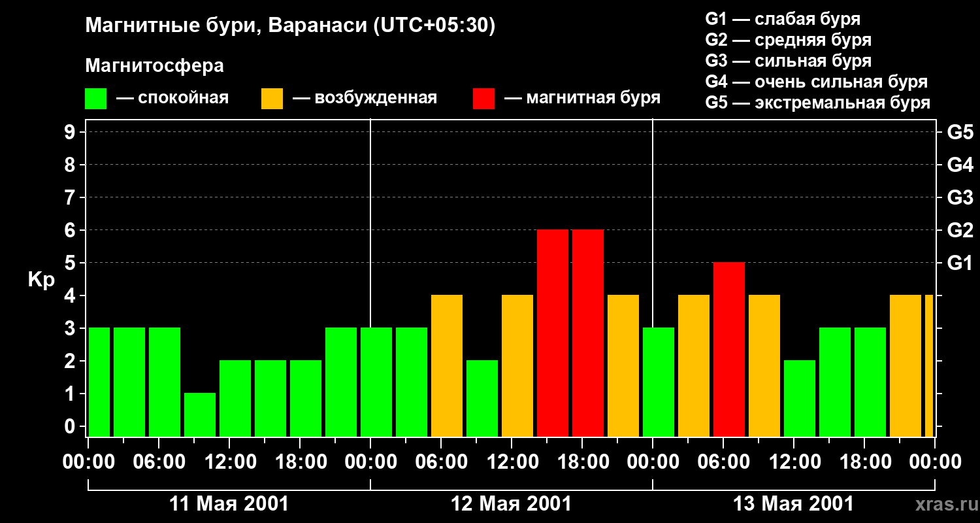The image size is (980, 523).
Task: Click the G1 label on the right axis
Action: point(960,263)
